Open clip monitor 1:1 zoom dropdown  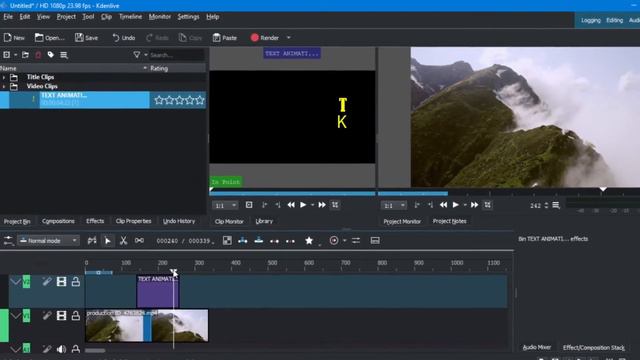tap(225, 205)
